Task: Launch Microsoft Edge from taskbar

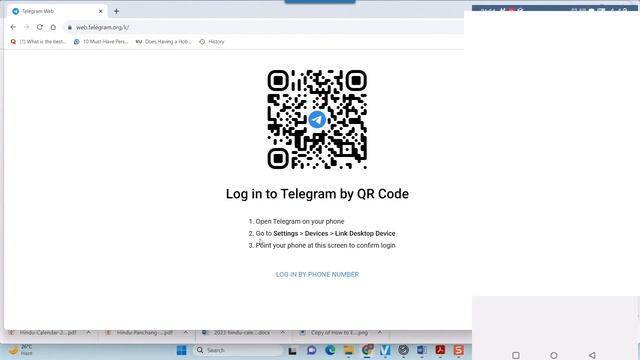Action: click(x=330, y=350)
